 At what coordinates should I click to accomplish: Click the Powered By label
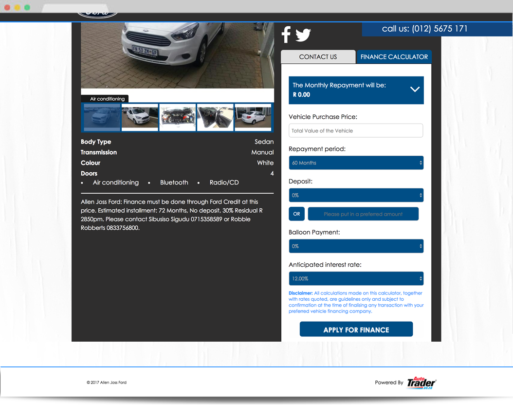(x=389, y=383)
